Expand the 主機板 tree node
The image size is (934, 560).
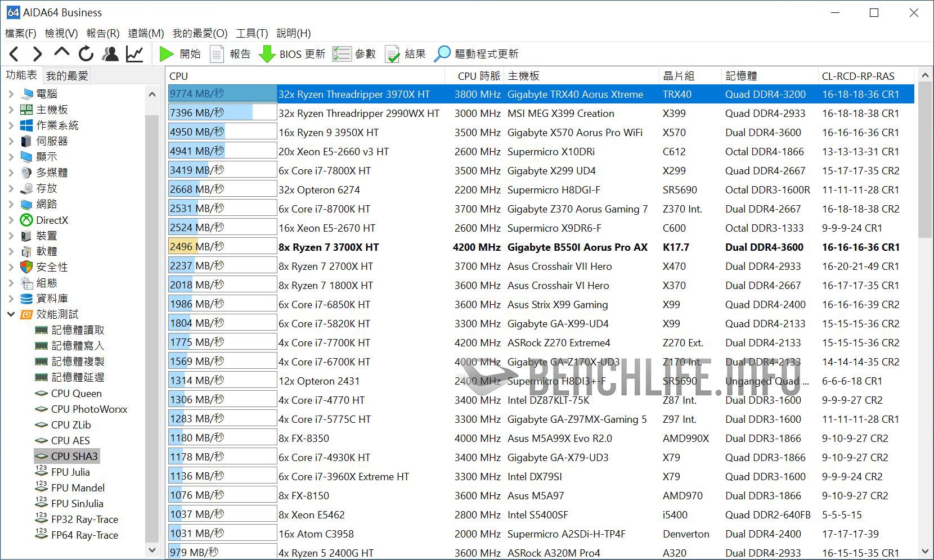[x=11, y=110]
